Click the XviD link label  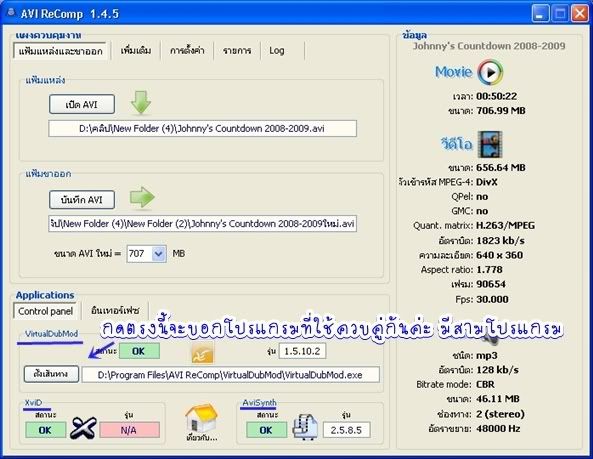tap(33, 403)
